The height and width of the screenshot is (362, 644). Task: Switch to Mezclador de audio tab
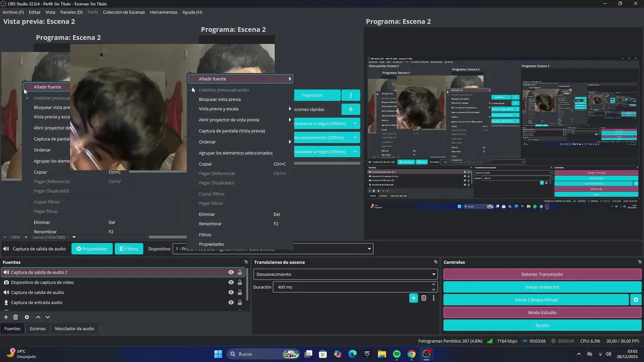coord(74,329)
